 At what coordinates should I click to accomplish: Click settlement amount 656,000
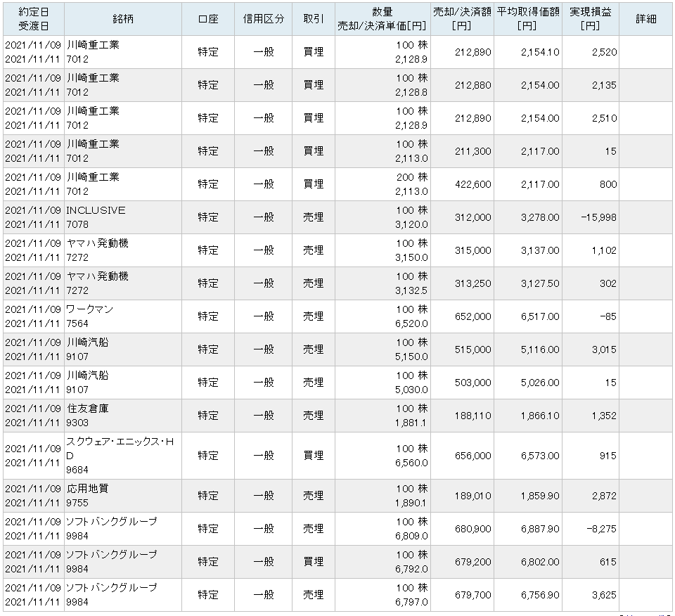[x=472, y=456]
